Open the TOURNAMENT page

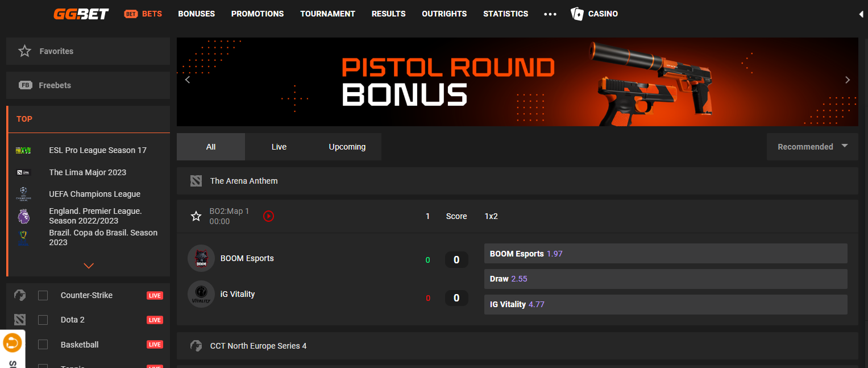click(x=328, y=14)
